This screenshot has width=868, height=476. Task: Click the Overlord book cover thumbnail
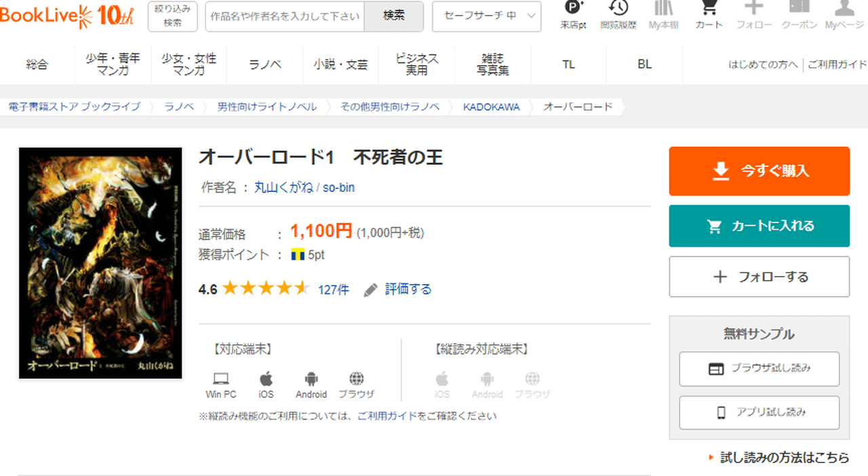[x=100, y=262]
